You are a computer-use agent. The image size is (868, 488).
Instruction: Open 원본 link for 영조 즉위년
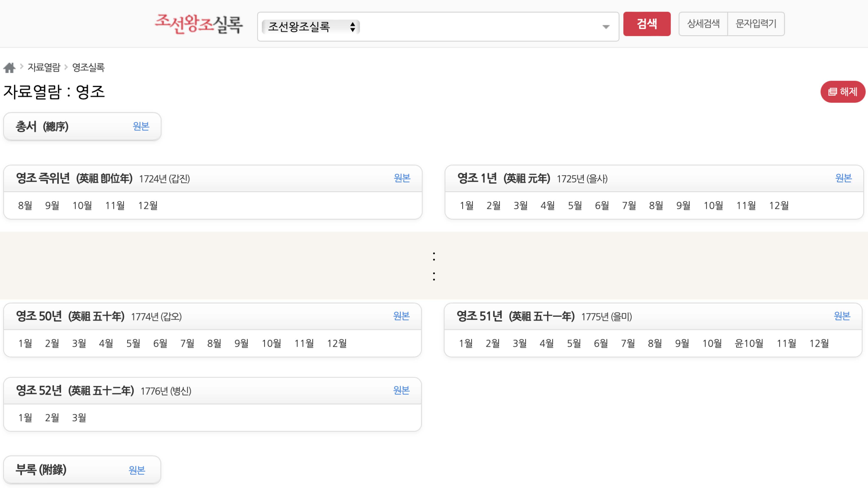tap(402, 178)
